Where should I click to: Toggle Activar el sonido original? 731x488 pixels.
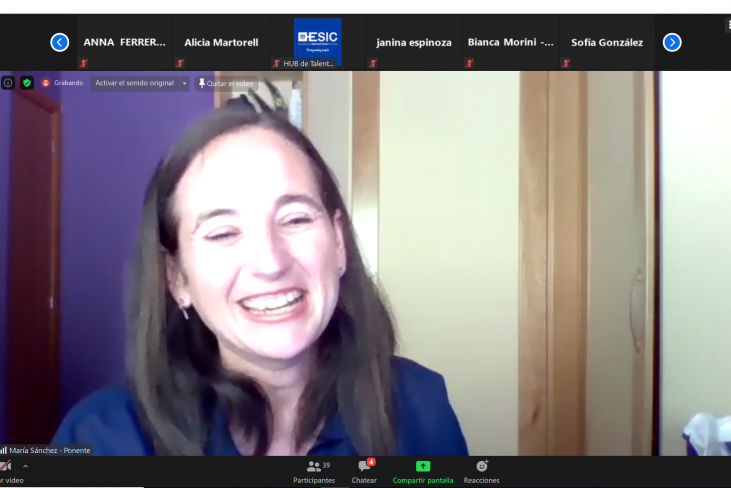click(134, 83)
